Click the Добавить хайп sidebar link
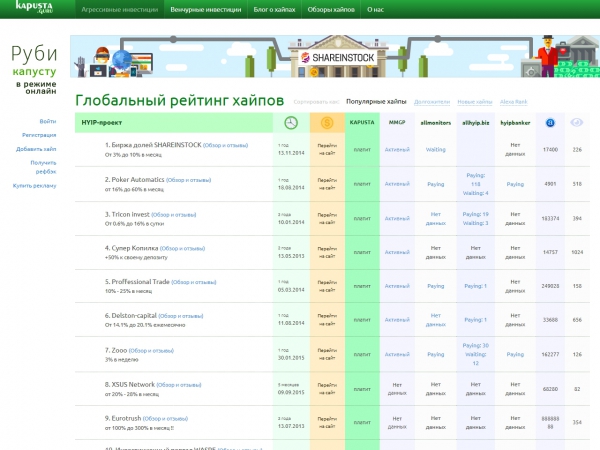Viewport: 600px width, 450px height. [36, 149]
